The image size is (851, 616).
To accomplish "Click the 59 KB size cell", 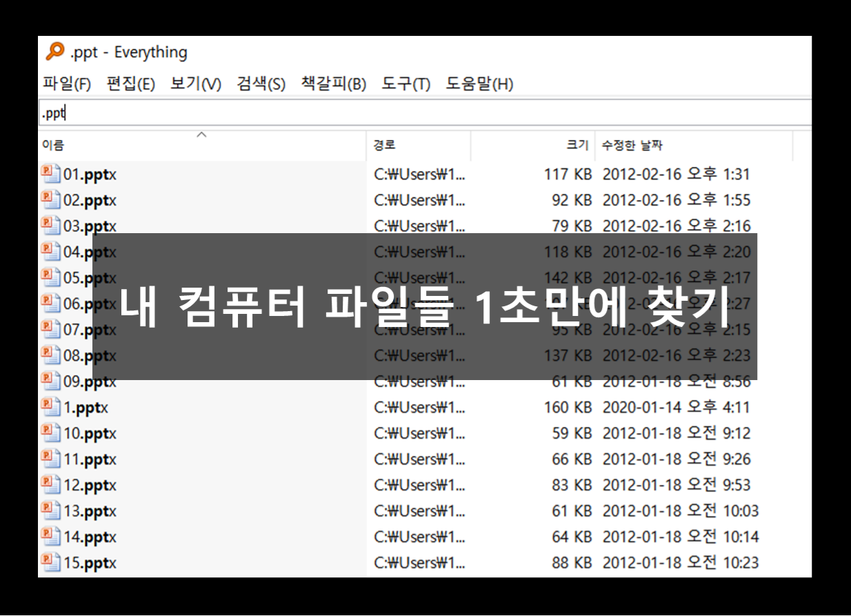I will 572,433.
